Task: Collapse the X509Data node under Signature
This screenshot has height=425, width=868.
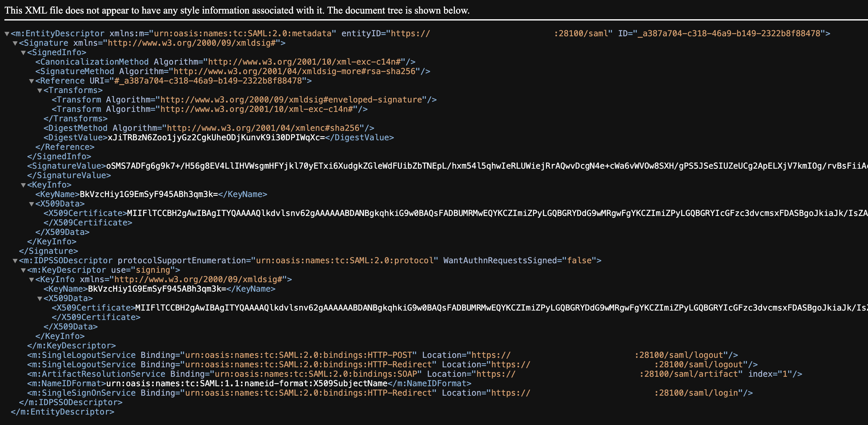Action: click(31, 204)
